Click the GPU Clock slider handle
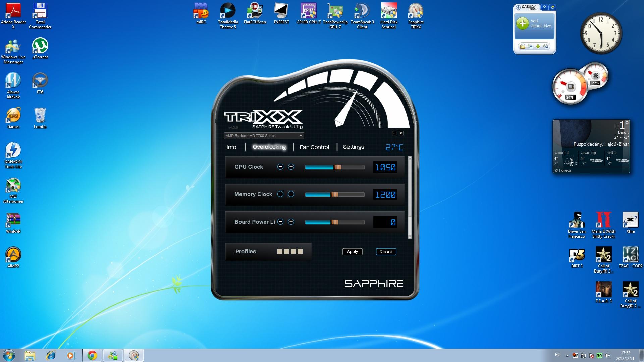644x362 pixels. (x=337, y=167)
